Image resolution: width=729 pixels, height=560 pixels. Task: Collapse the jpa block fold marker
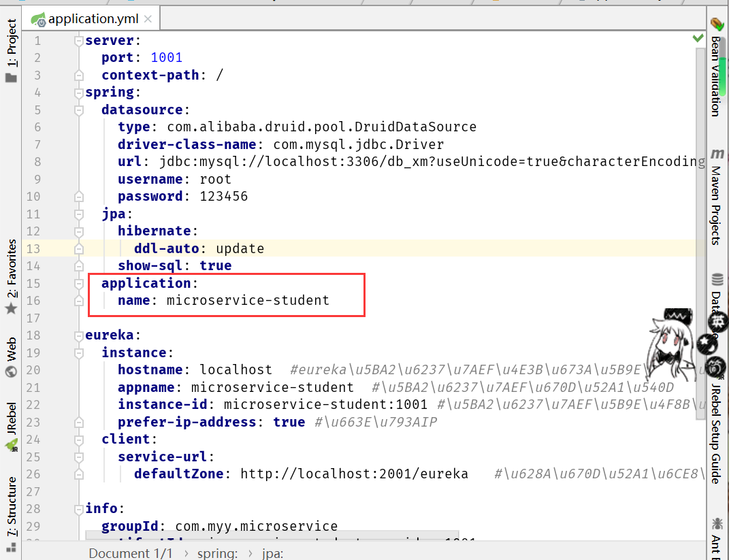coord(78,214)
